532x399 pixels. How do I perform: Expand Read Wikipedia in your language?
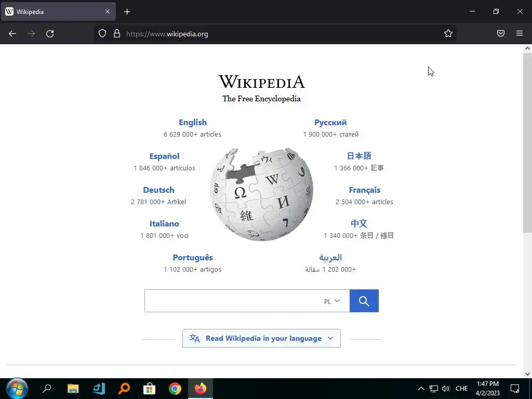261,338
